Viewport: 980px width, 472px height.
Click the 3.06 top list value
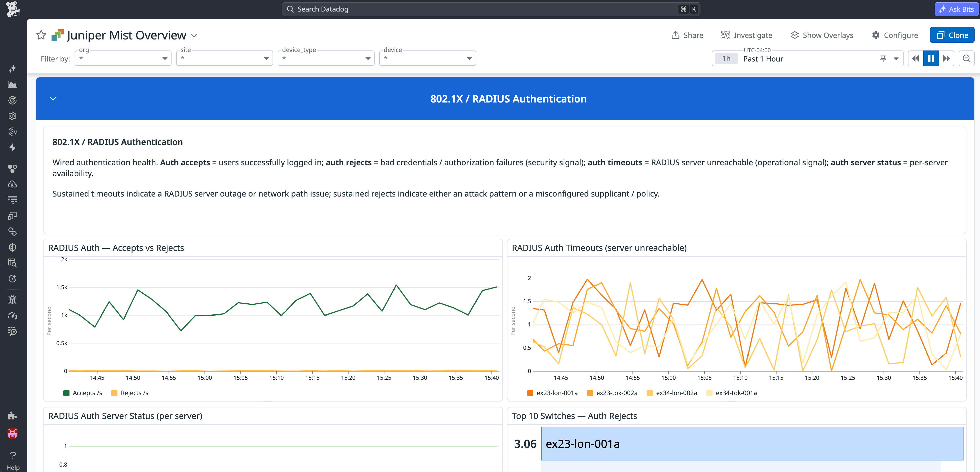(x=525, y=444)
